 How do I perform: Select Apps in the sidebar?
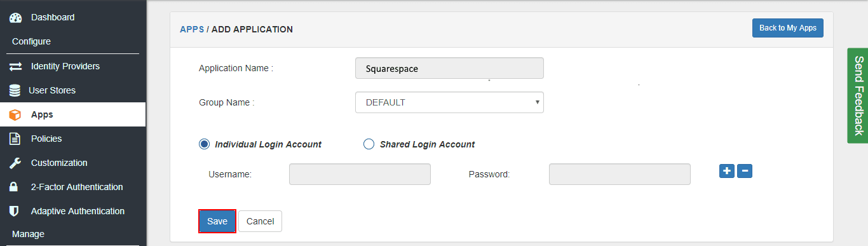(x=73, y=114)
